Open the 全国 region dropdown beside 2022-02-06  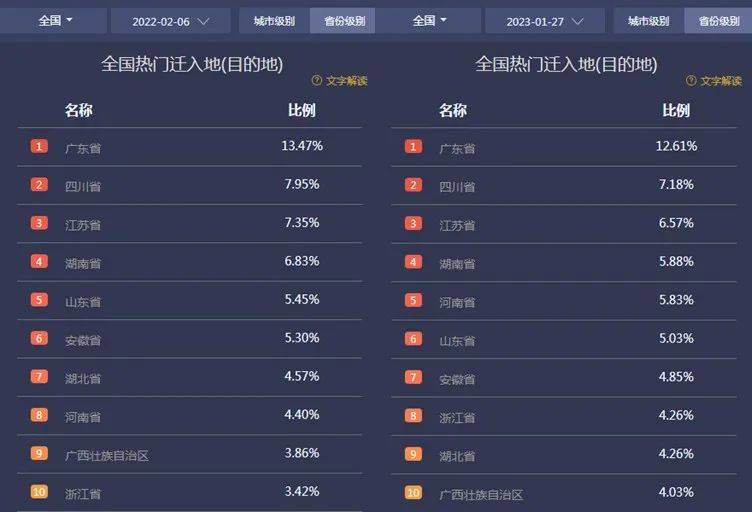coord(55,20)
